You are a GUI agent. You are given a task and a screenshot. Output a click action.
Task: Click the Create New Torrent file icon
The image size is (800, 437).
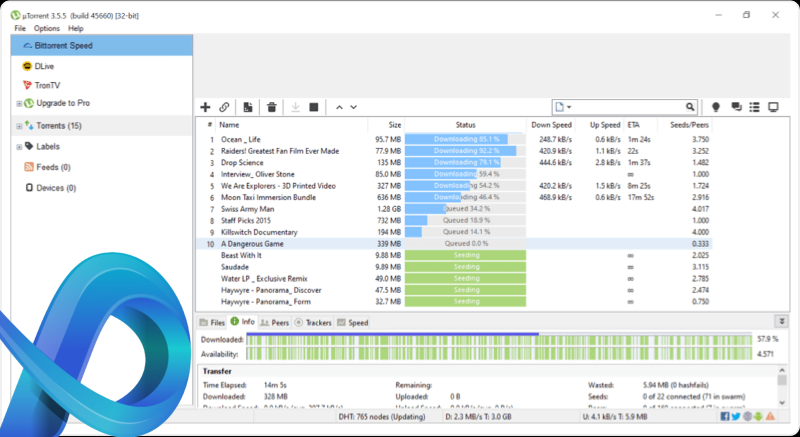point(248,107)
